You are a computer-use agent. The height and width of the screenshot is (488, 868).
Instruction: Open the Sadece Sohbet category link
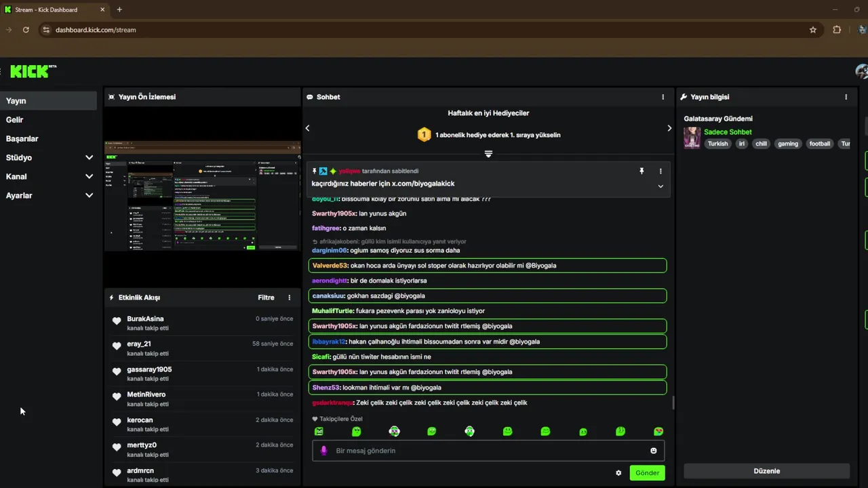(x=728, y=132)
